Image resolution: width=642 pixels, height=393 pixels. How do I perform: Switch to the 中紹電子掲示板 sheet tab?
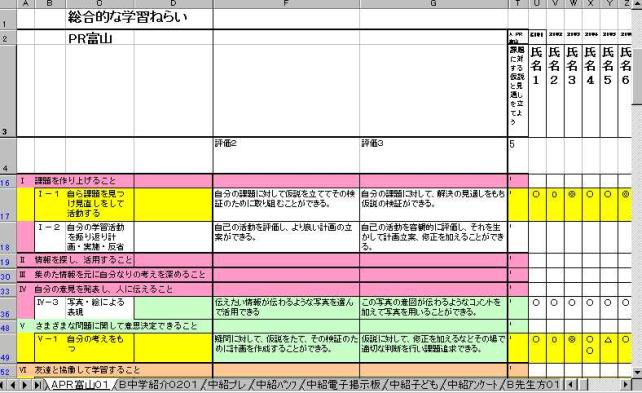pos(343,385)
